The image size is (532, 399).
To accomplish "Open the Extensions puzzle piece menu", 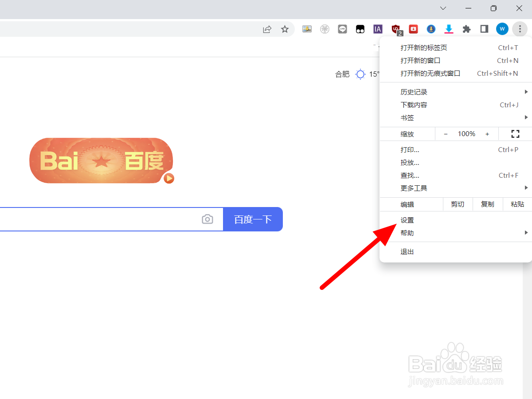I will pyautogui.click(x=466, y=29).
